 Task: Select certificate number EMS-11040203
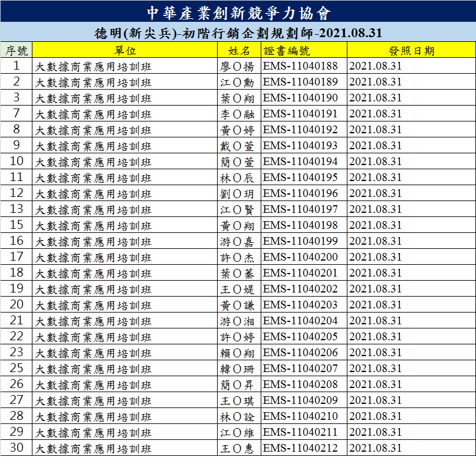click(300, 305)
